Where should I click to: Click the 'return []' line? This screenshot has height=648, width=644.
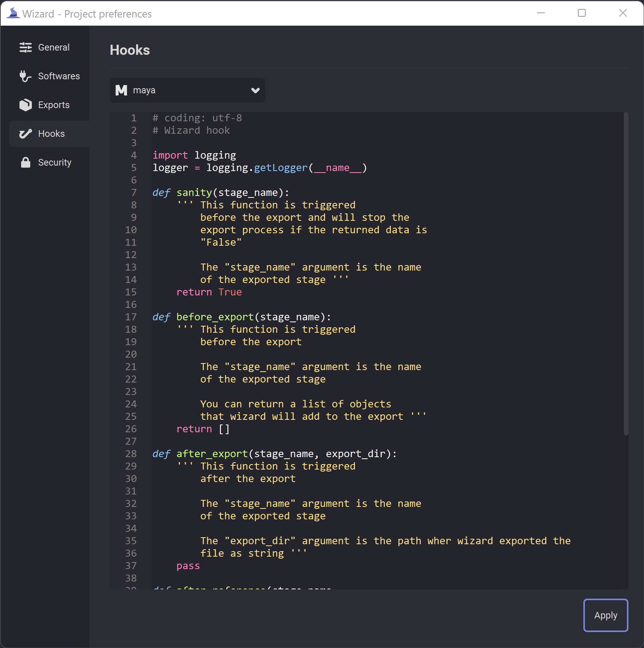click(x=203, y=429)
